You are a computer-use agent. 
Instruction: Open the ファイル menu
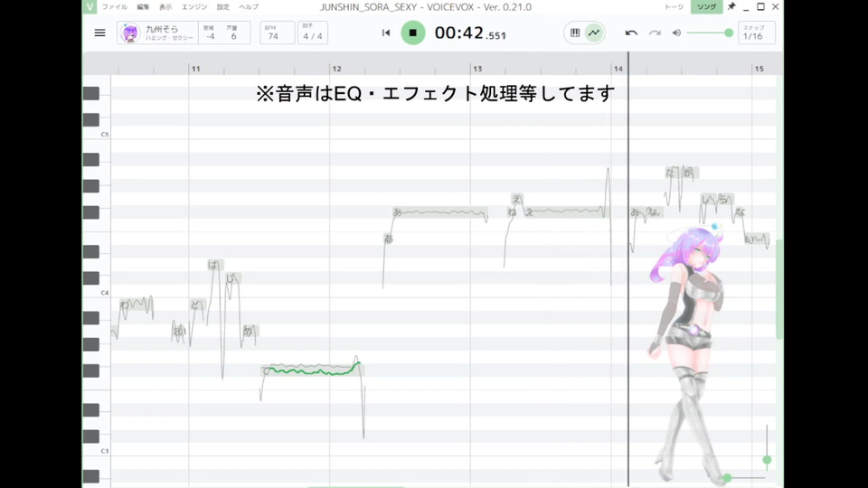[x=115, y=6]
